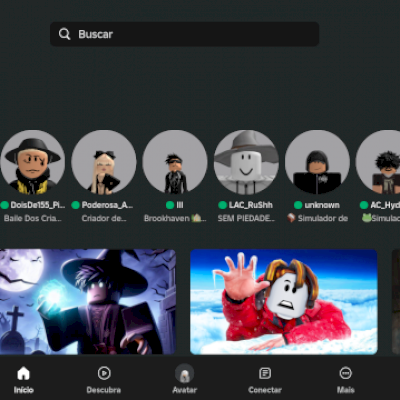The image size is (400, 400).
Task: Tap the Conectar news-page icon
Action: [265, 373]
